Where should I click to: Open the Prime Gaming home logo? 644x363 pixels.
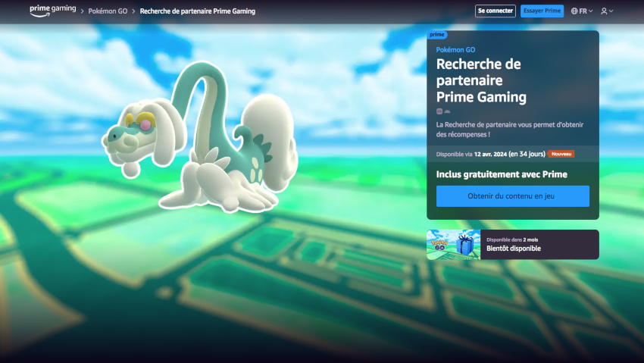coord(52,11)
